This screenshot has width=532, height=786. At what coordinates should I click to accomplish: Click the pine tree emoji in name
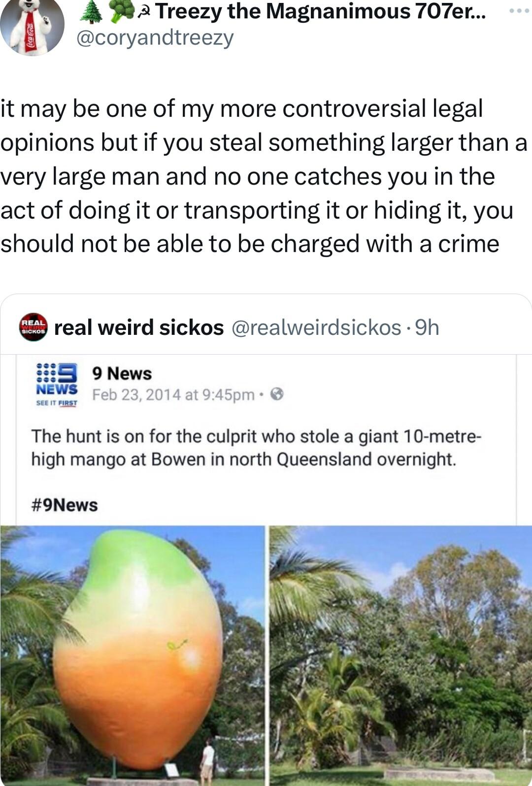(91, 12)
